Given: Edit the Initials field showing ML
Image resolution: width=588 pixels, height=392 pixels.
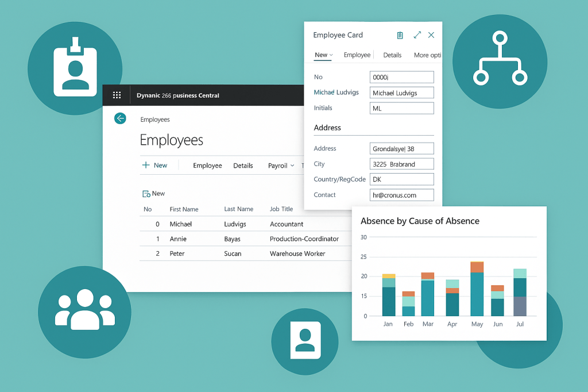Looking at the screenshot, I should (401, 108).
